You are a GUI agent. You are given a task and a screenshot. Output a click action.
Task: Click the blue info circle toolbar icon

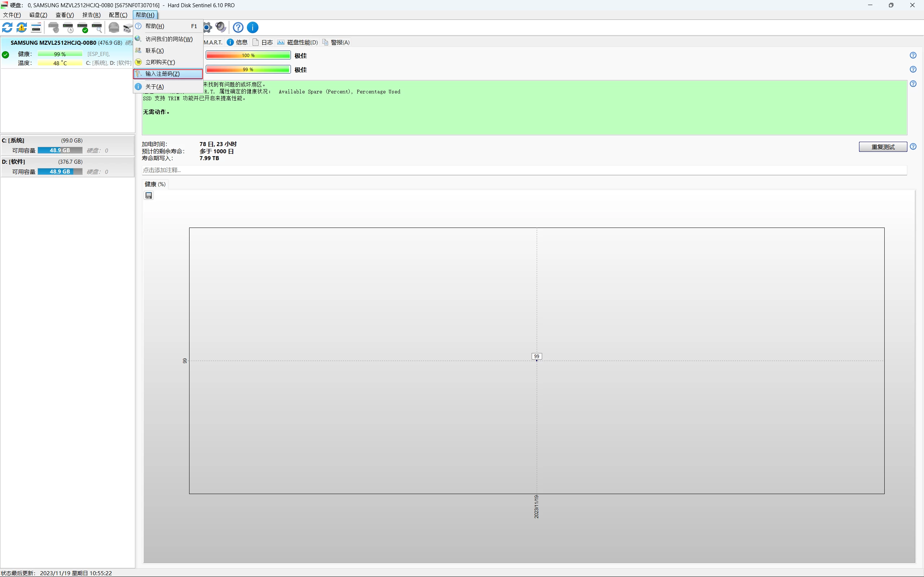tap(252, 27)
